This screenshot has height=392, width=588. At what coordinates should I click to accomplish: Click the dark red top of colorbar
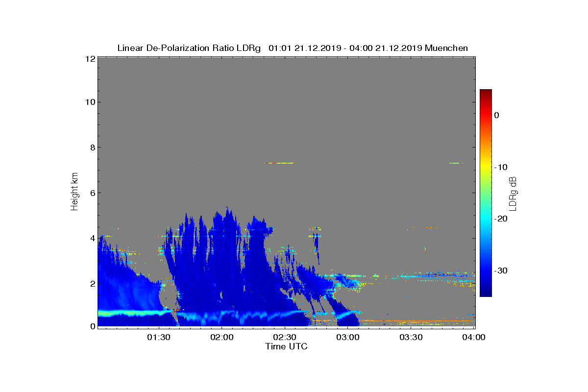(x=486, y=92)
